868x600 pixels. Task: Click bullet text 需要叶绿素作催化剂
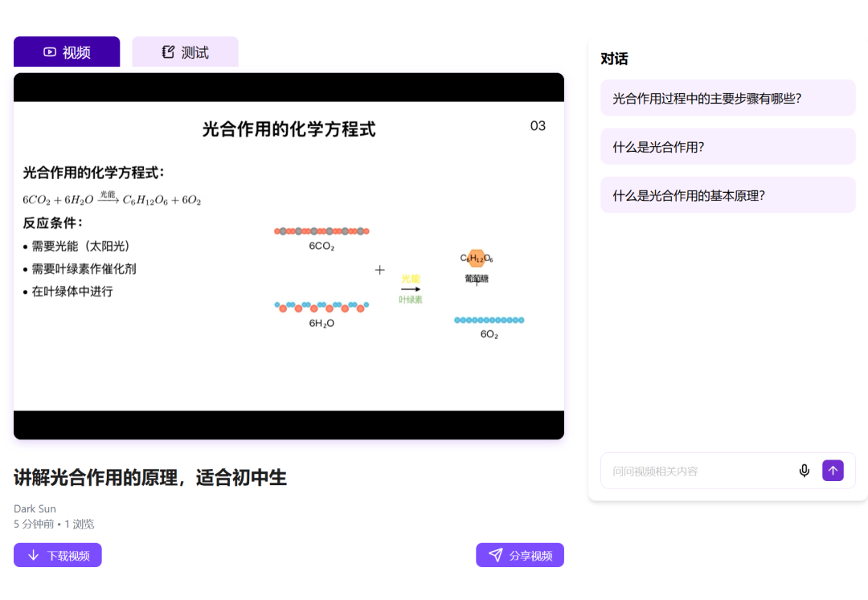pyautogui.click(x=84, y=269)
